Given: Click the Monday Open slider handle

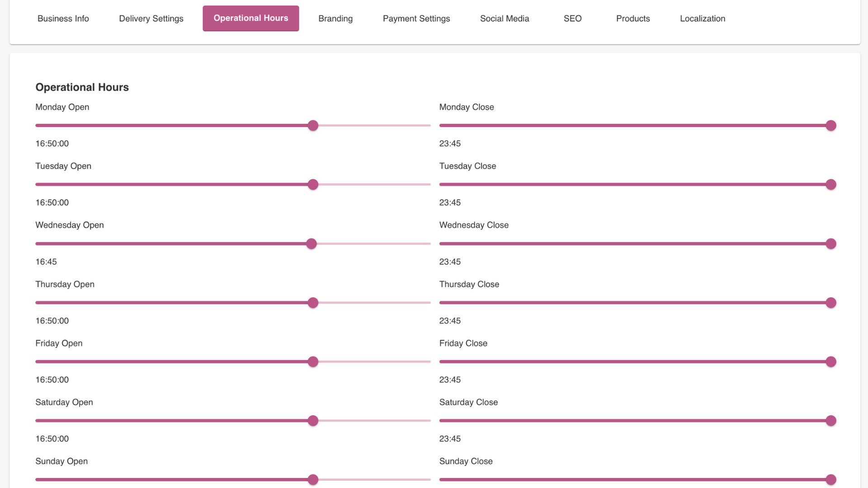Looking at the screenshot, I should tap(313, 126).
